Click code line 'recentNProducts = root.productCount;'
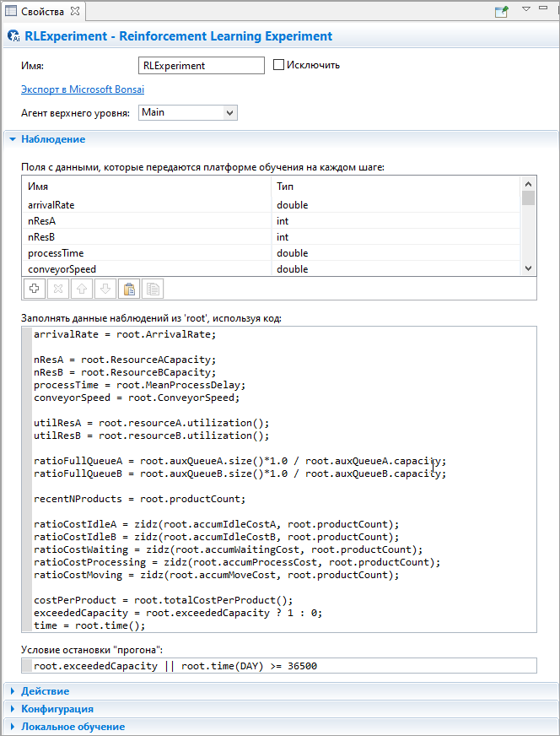Viewport: 560px width, 736px height. pyautogui.click(x=139, y=499)
